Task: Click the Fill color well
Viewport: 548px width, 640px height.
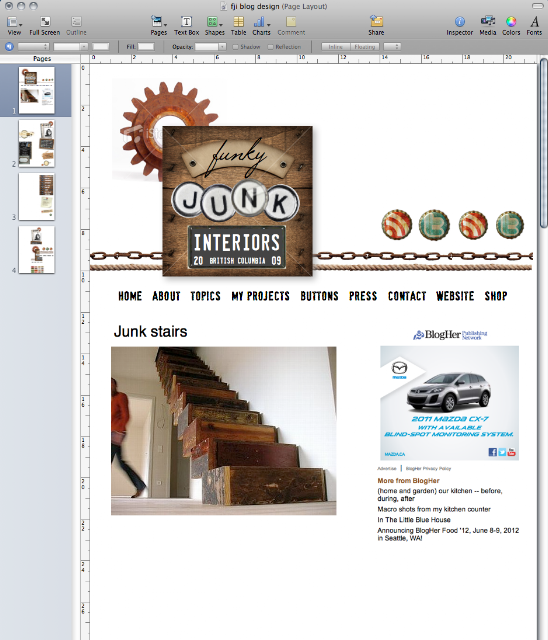Action: [146, 47]
